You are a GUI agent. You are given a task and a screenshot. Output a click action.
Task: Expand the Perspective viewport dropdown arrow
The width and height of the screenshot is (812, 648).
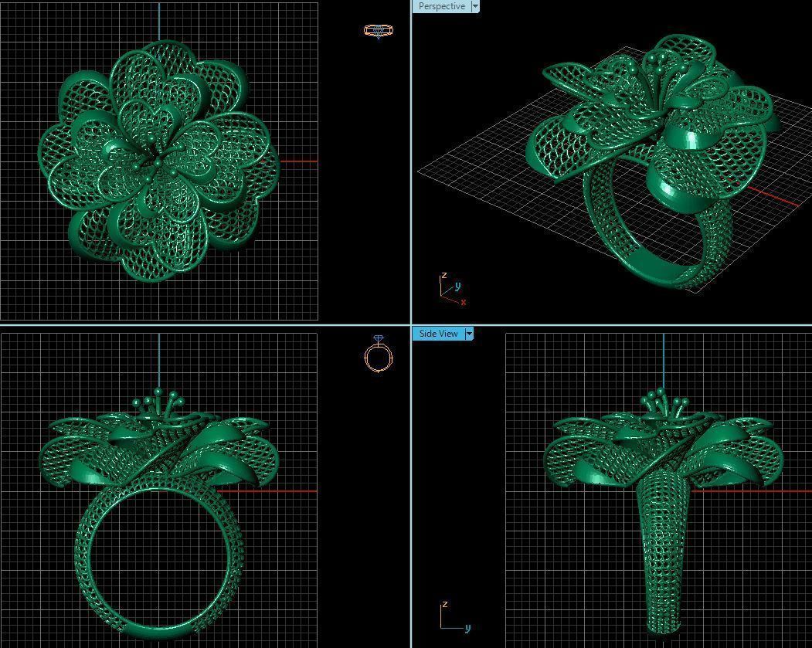pyautogui.click(x=475, y=6)
